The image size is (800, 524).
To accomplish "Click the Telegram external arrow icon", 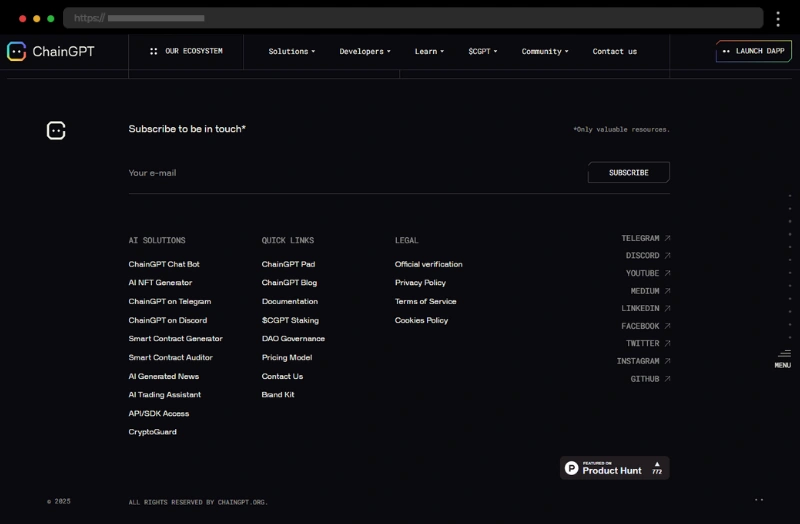I will pyautogui.click(x=667, y=238).
